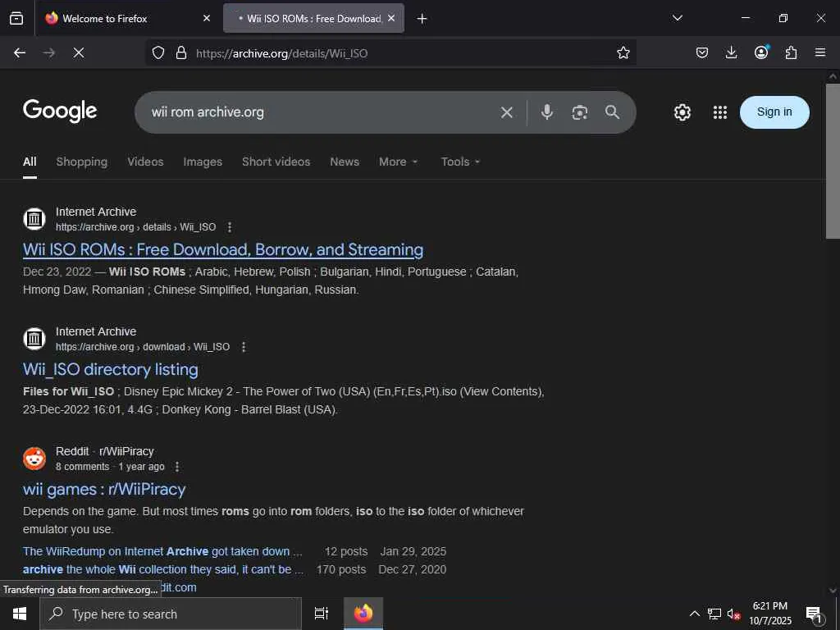Open WiiRedump on Internet Archive taken down link

coord(162,551)
